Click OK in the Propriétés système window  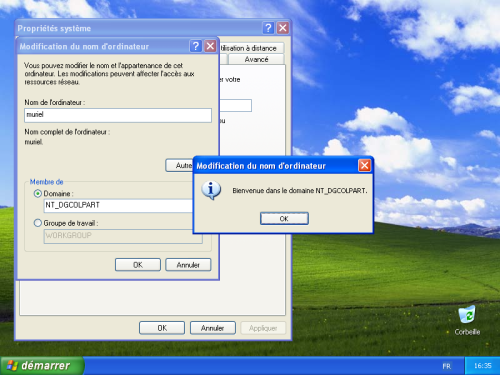[162, 328]
